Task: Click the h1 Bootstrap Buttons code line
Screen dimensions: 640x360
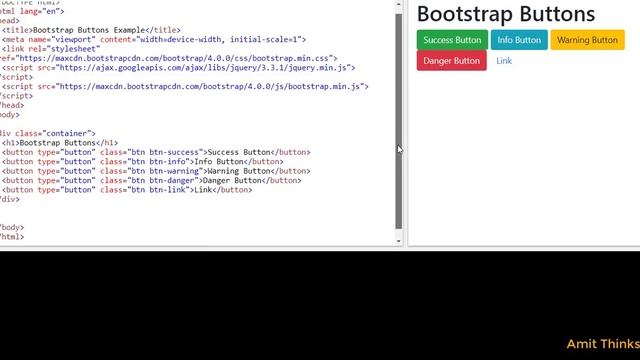Action: click(x=60, y=143)
